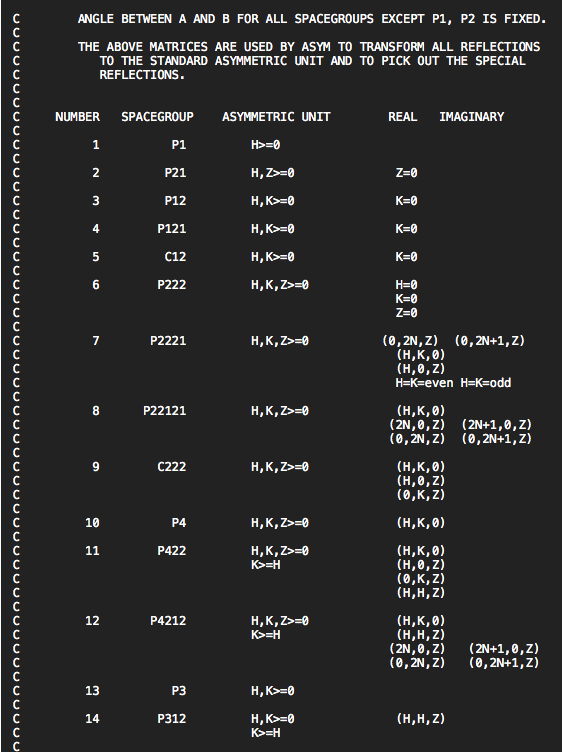Click the word REFLECTIONS. ending the paragraph

tap(142, 75)
